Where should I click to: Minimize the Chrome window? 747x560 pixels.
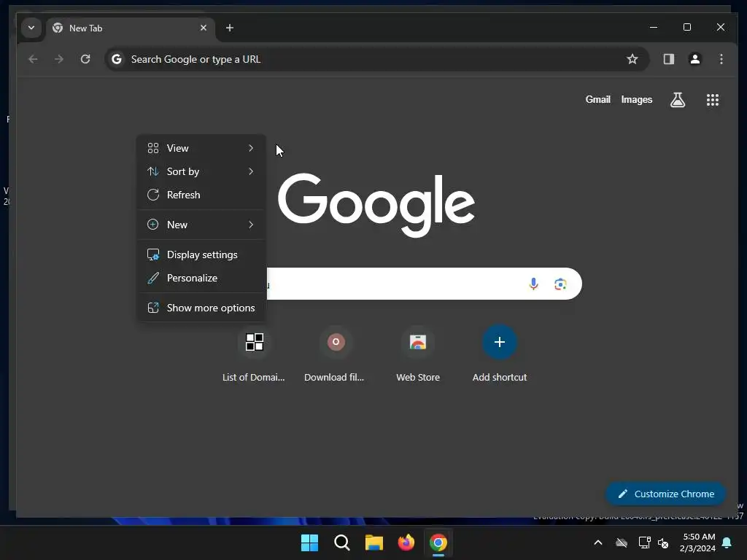654,27
